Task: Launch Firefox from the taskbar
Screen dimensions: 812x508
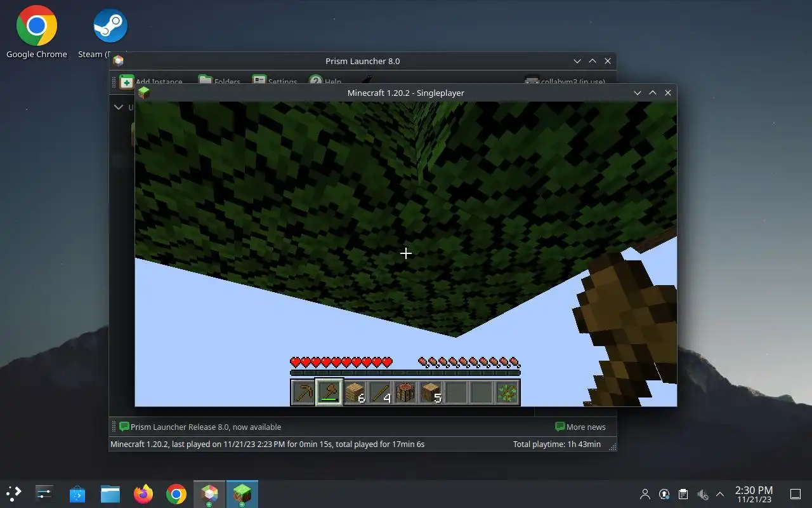Action: point(143,493)
